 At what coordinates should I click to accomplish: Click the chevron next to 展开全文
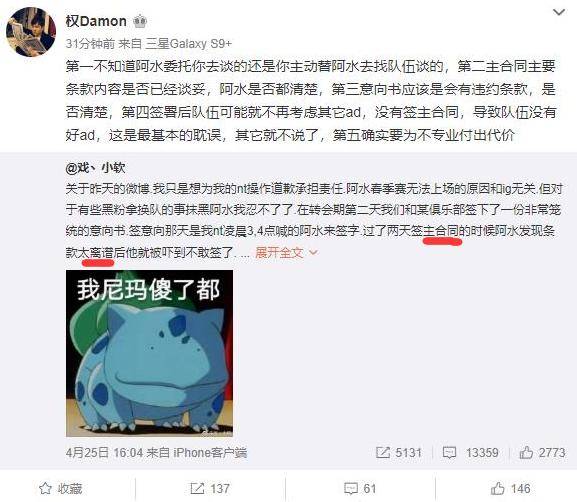[x=313, y=253]
